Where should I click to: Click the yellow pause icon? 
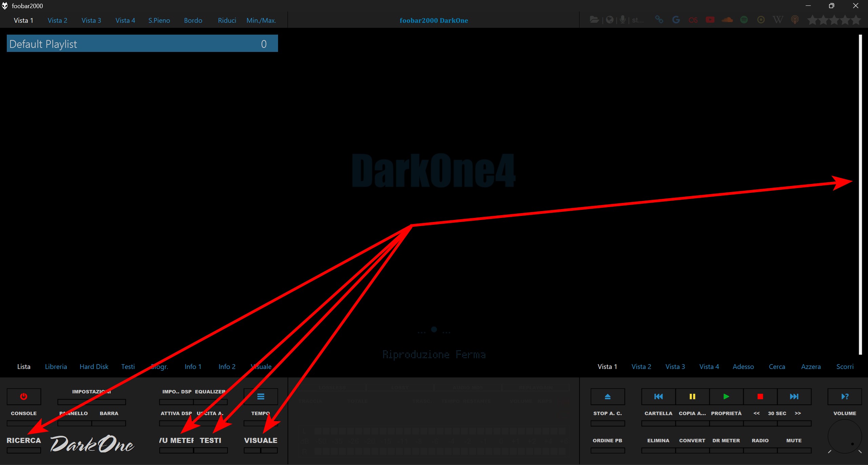692,396
